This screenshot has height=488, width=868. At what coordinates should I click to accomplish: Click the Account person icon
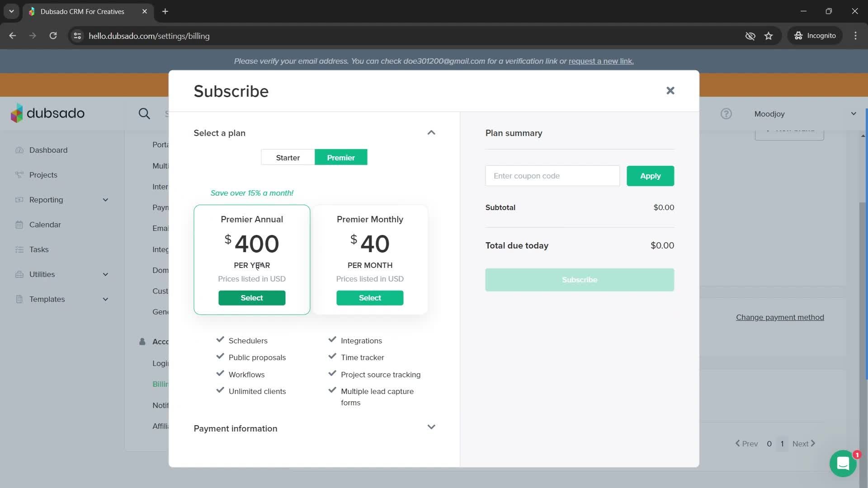pyautogui.click(x=142, y=342)
